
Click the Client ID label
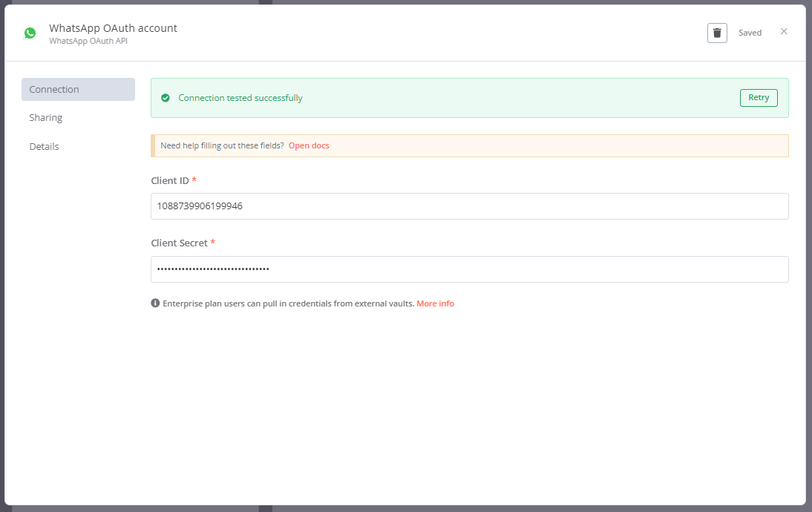[169, 180]
